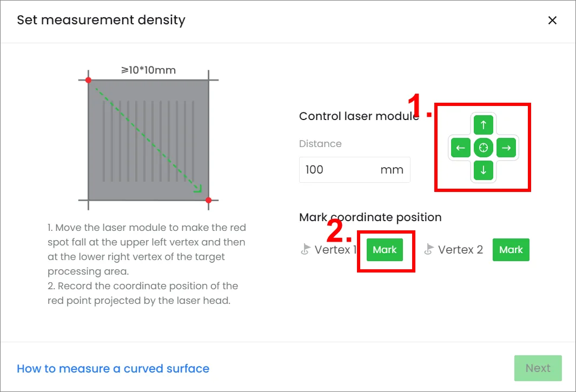Click the mm unit in Distance field
The image size is (576, 392).
392,170
